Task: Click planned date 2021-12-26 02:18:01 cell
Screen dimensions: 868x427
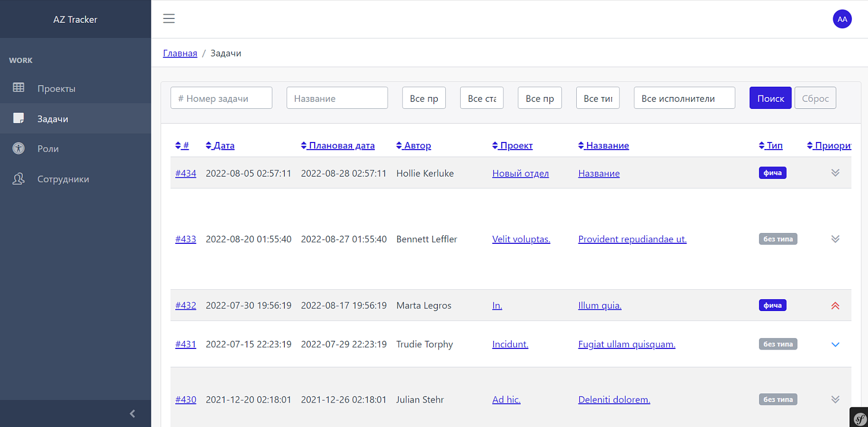Action: click(x=344, y=399)
